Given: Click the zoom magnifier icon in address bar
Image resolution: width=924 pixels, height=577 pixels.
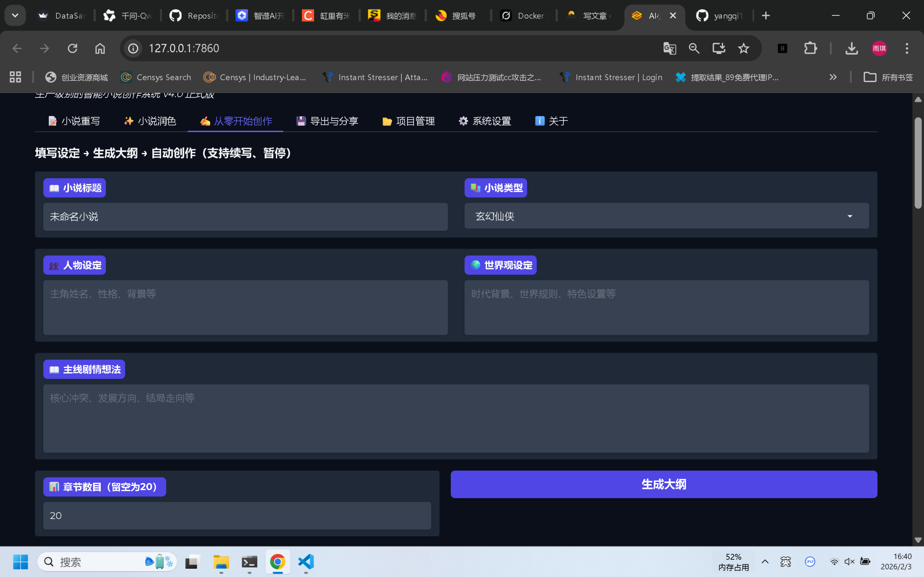Looking at the screenshot, I should (694, 48).
